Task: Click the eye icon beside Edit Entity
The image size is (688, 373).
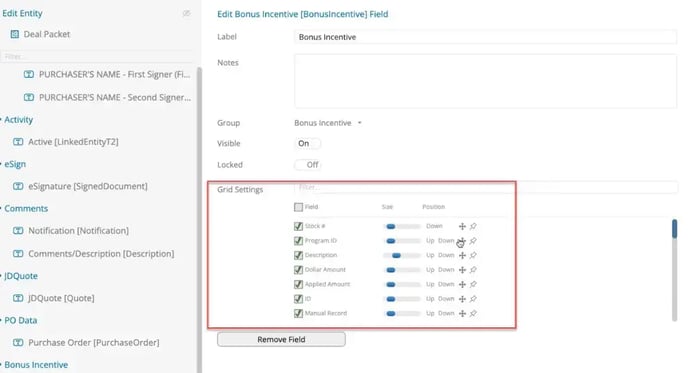Action: [186, 14]
